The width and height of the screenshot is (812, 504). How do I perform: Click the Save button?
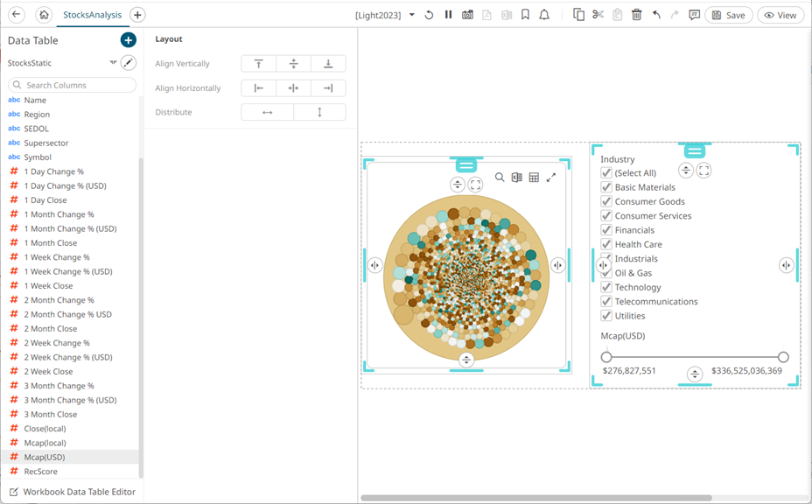point(728,15)
